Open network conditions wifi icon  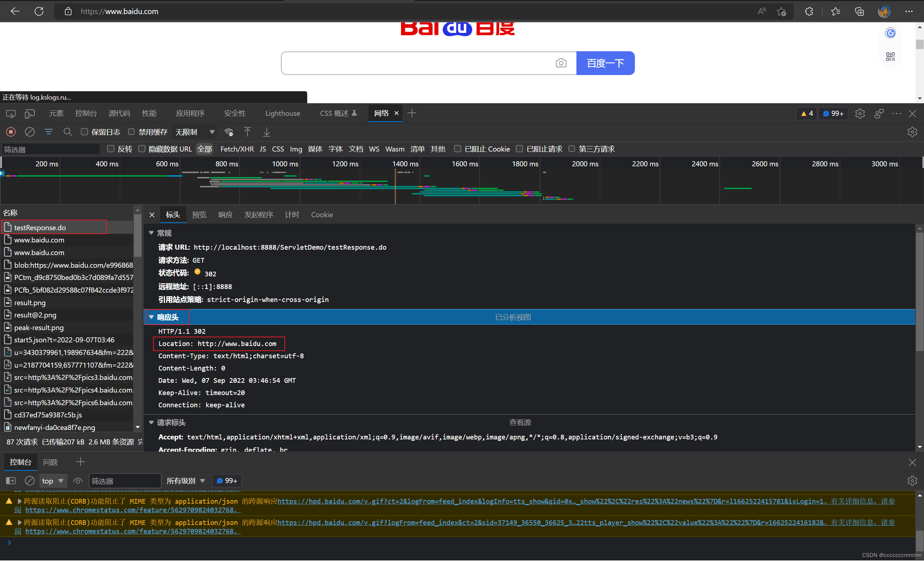click(229, 132)
